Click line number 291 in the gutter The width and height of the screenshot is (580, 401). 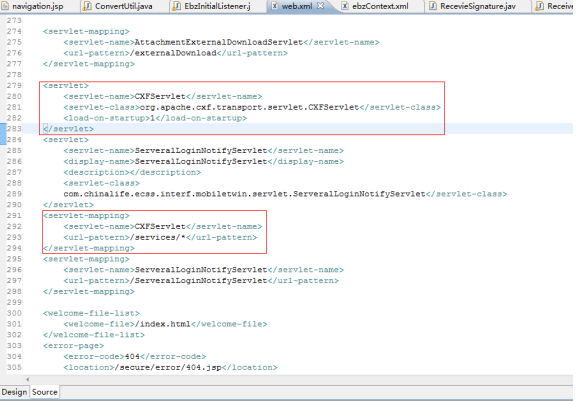(14, 215)
